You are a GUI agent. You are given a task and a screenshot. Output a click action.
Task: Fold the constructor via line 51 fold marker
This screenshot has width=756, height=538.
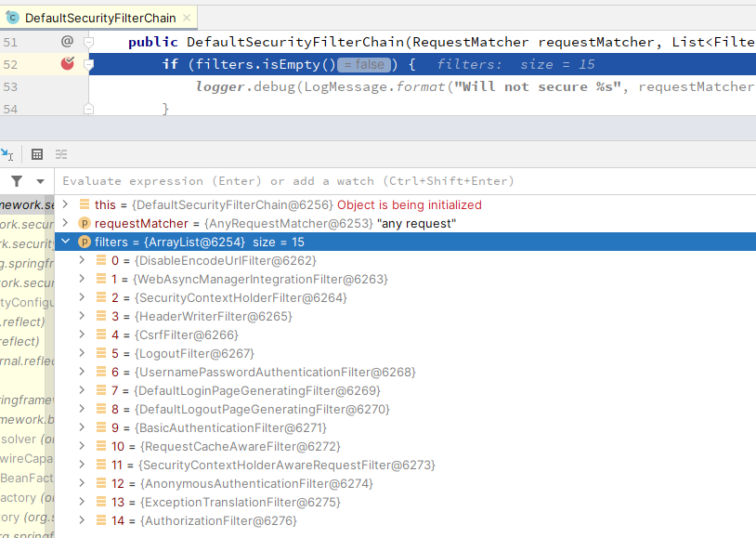(x=89, y=43)
